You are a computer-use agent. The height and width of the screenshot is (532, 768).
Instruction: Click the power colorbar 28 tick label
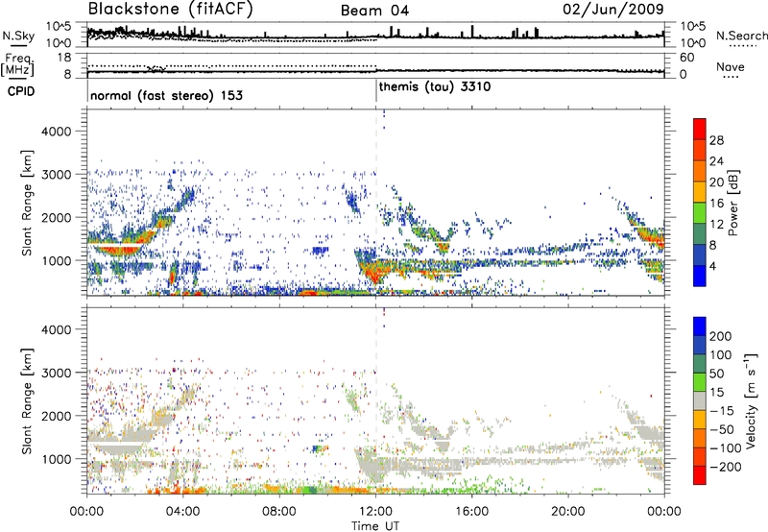click(716, 140)
